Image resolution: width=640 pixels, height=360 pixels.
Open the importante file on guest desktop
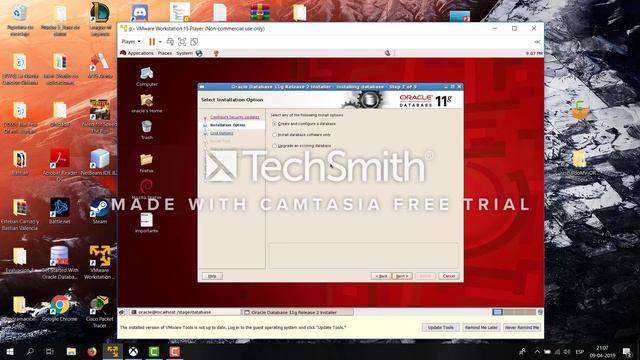coord(147,222)
